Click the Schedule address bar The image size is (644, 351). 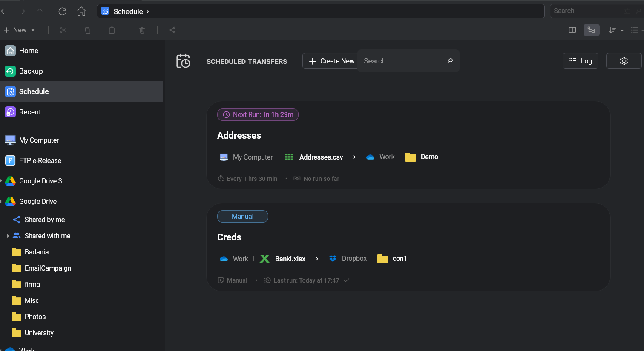[x=320, y=11]
